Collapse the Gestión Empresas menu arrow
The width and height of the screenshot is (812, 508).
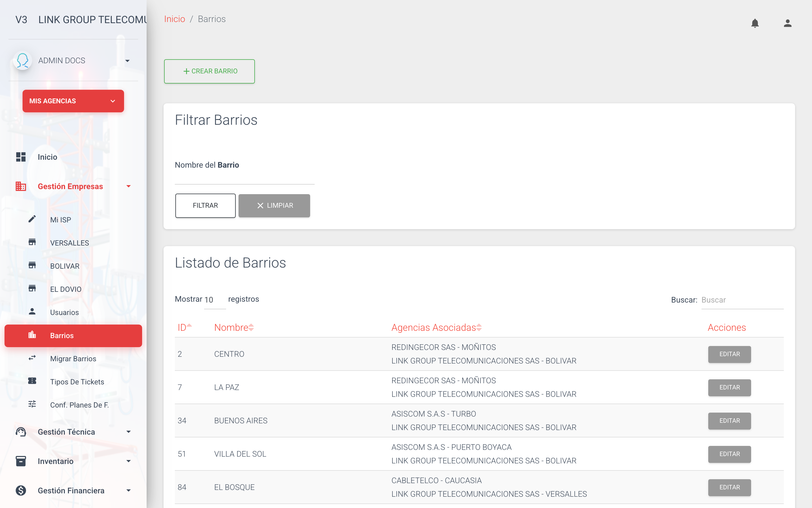point(128,186)
